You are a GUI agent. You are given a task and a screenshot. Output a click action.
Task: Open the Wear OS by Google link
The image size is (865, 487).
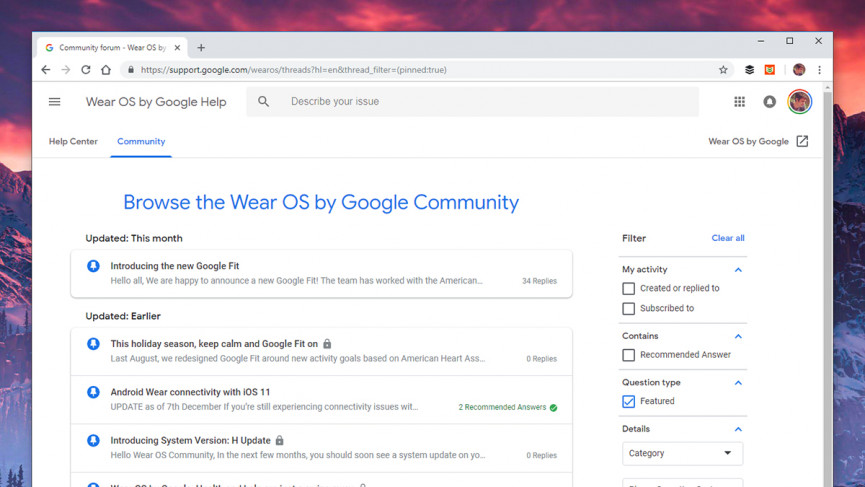click(x=748, y=141)
